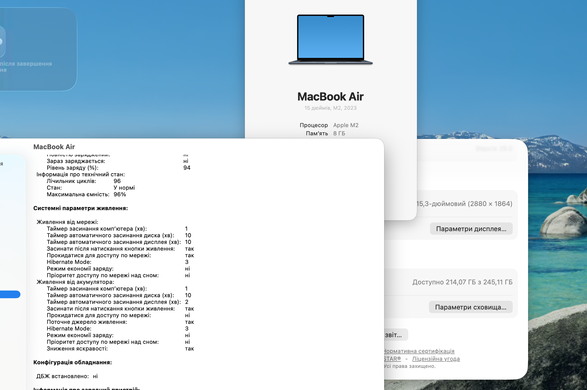Image resolution: width=587 pixels, height=390 pixels.
Task: Open the "Параметри сховища..." button
Action: pyautogui.click(x=471, y=307)
